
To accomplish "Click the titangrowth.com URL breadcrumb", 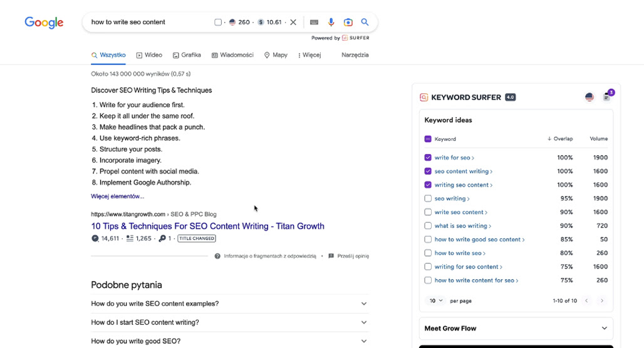I will 153,214.
